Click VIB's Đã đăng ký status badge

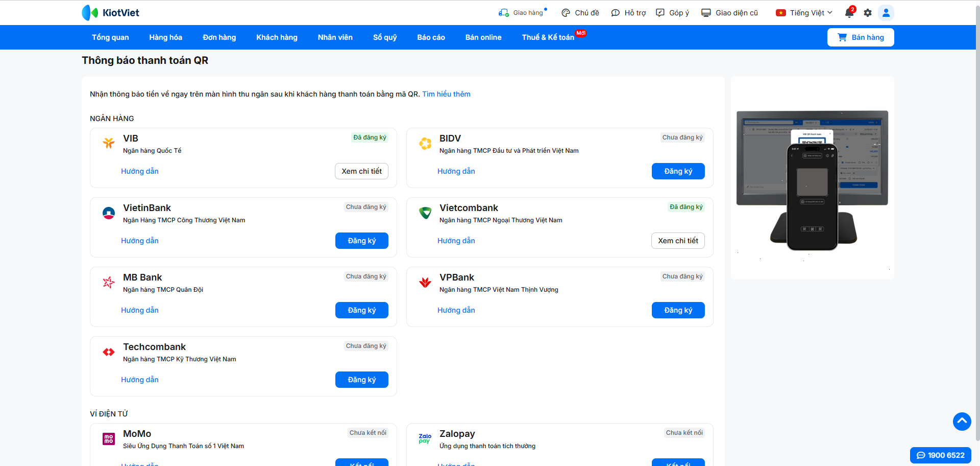[x=370, y=137]
